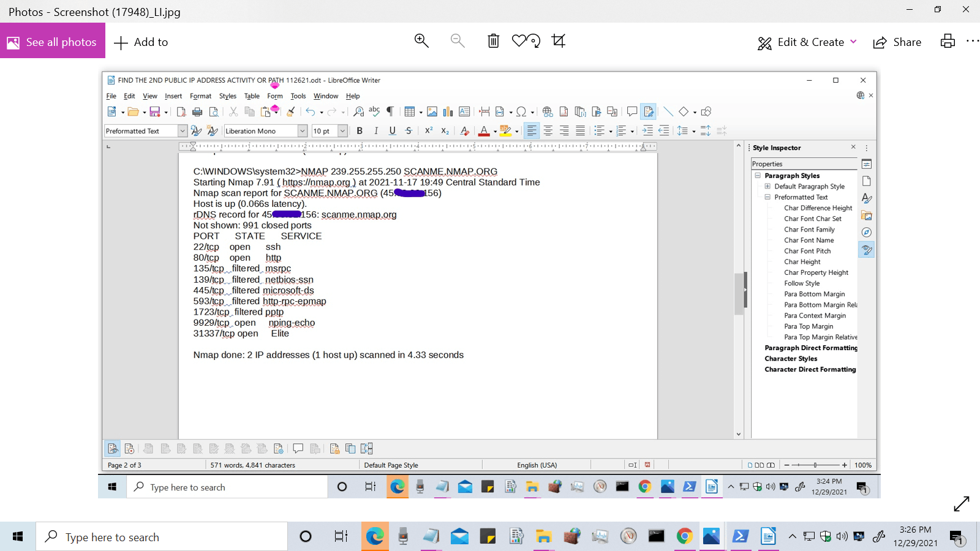980x551 pixels.
Task: Delete the photo using trash icon
Action: (x=493, y=41)
